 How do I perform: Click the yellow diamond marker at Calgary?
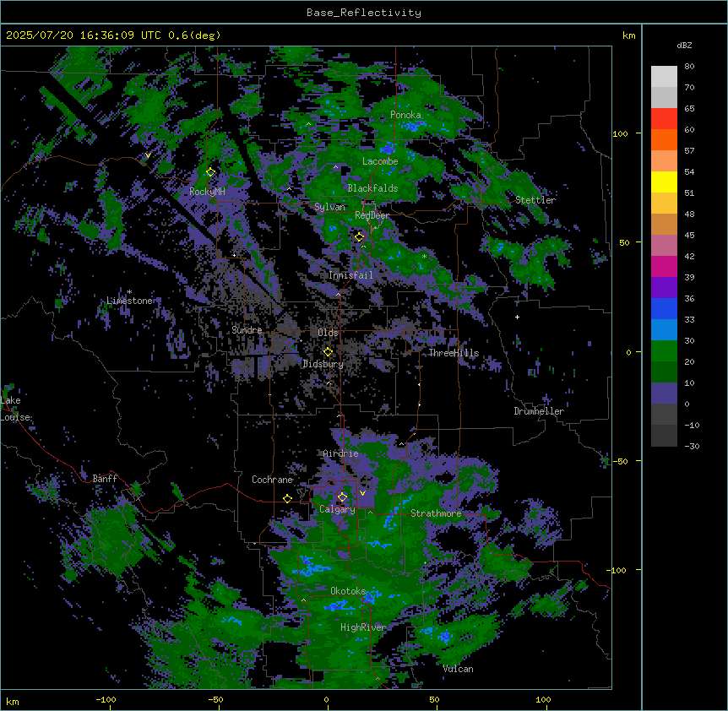pos(342,497)
